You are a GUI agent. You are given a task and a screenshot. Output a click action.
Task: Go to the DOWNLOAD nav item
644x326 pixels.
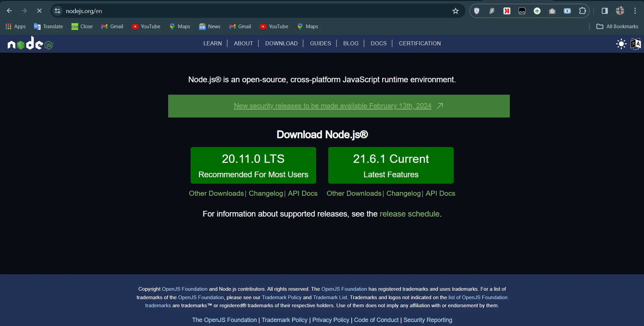[x=281, y=43]
